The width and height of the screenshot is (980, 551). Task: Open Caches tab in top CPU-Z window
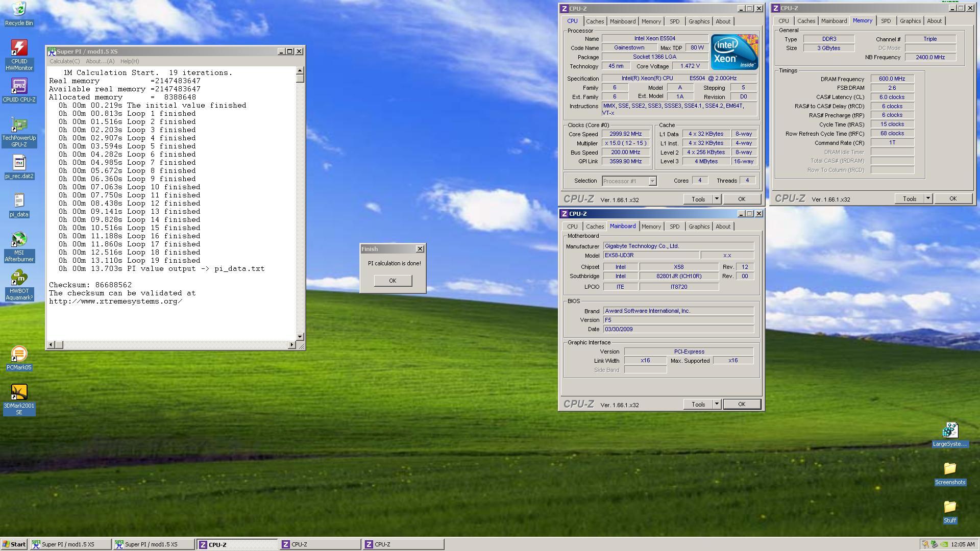tap(595, 21)
